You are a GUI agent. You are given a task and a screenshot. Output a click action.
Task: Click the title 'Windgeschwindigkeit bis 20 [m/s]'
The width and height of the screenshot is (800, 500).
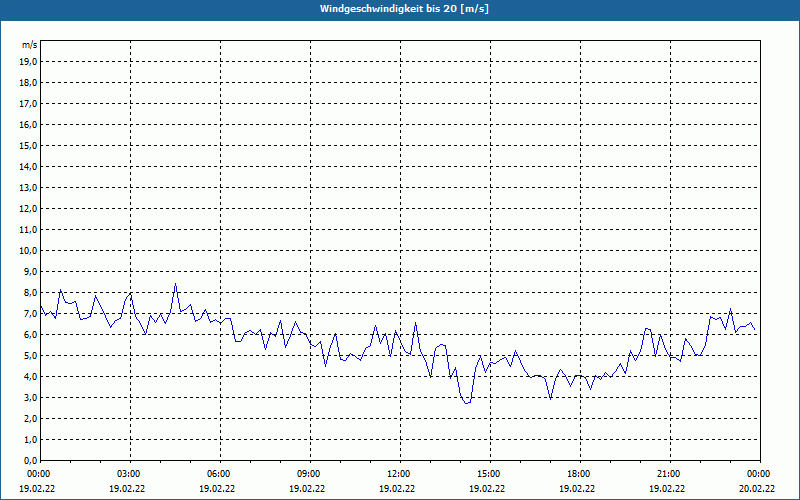405,9
